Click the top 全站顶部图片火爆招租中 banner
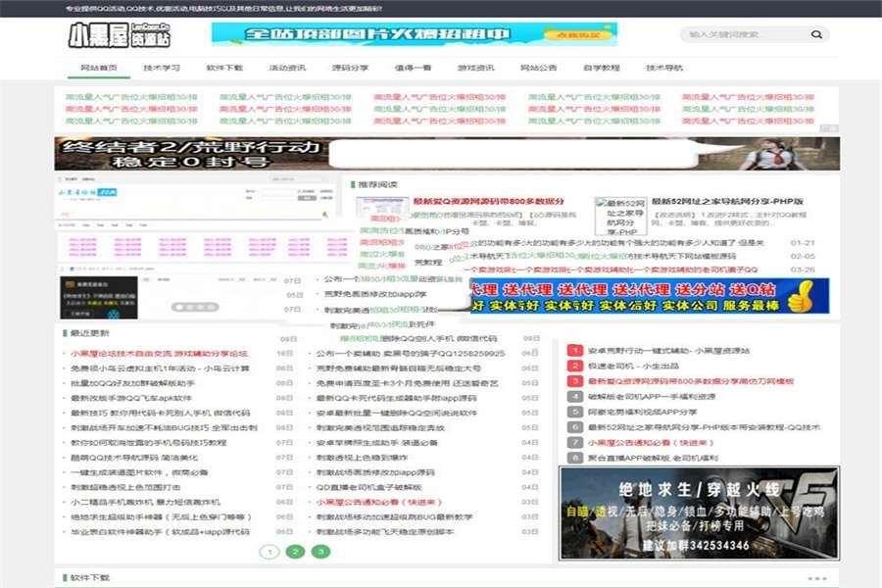 point(414,34)
